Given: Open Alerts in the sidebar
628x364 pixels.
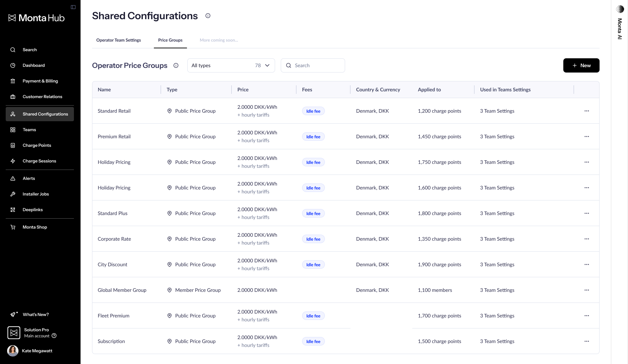Looking at the screenshot, I should pos(40,178).
